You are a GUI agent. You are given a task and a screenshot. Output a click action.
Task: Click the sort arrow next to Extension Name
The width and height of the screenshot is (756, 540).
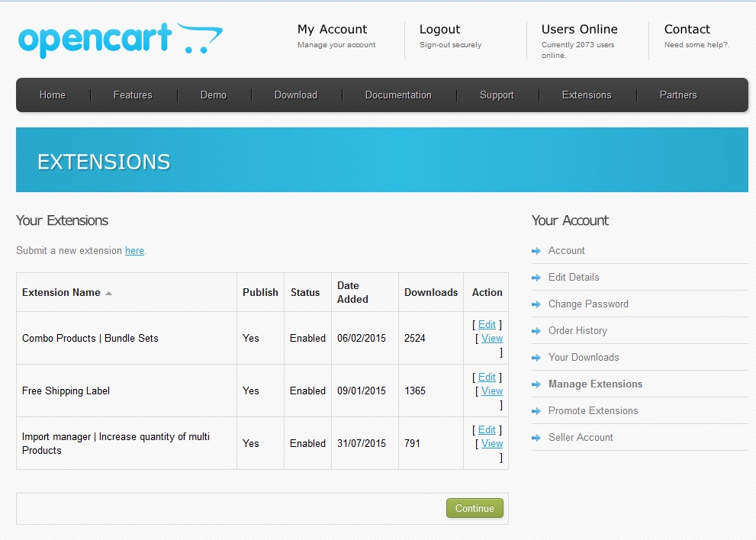(x=108, y=293)
